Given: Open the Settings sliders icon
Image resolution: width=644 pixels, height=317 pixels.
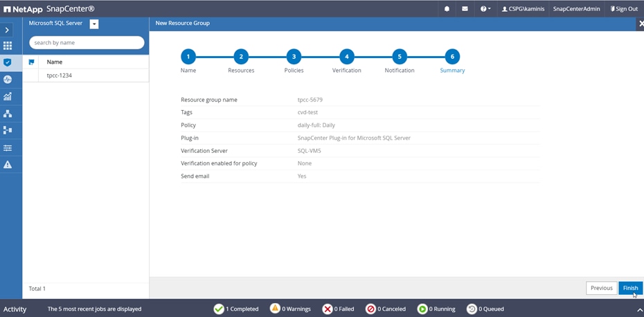Looking at the screenshot, I should [x=8, y=147].
